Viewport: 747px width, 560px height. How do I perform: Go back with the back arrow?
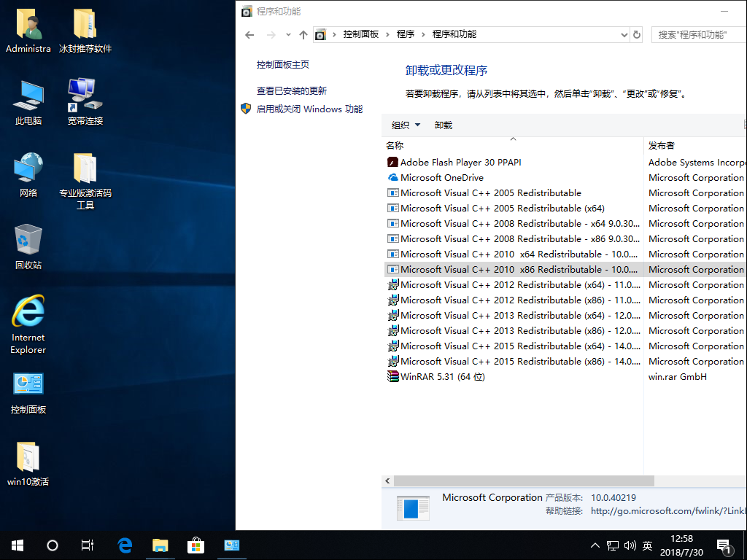249,35
